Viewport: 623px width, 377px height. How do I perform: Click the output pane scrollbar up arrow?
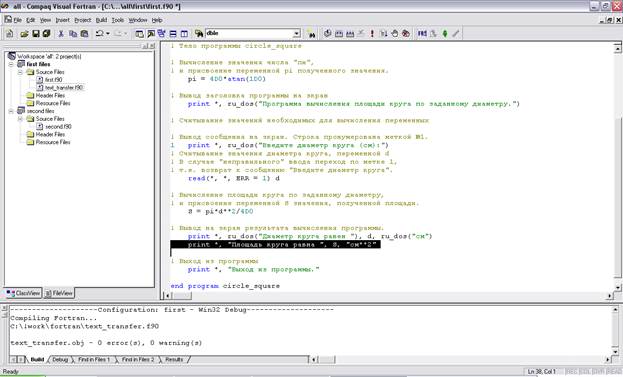[x=615, y=309]
